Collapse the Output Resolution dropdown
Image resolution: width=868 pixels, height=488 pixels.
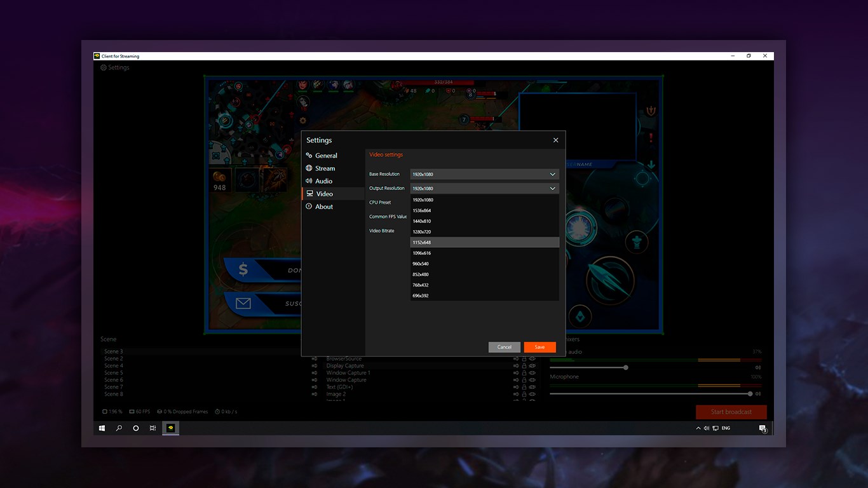(x=485, y=188)
